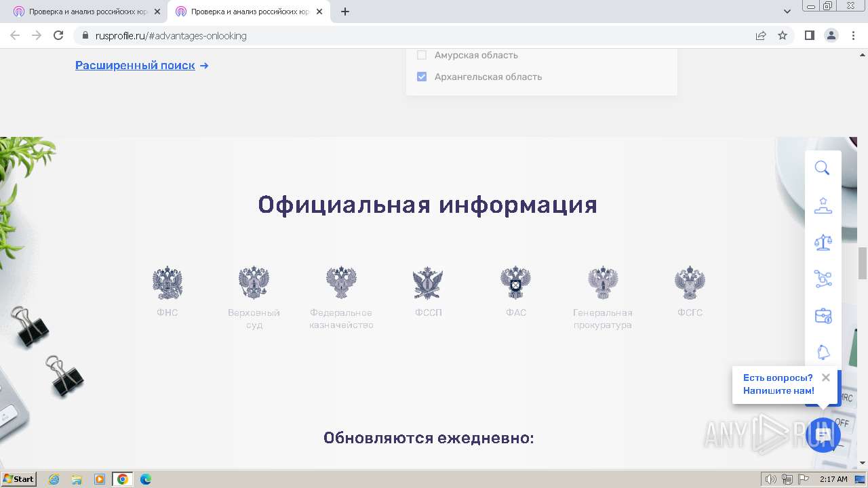Switch to Chrome in taskbar
This screenshot has height=488, width=868.
123,479
